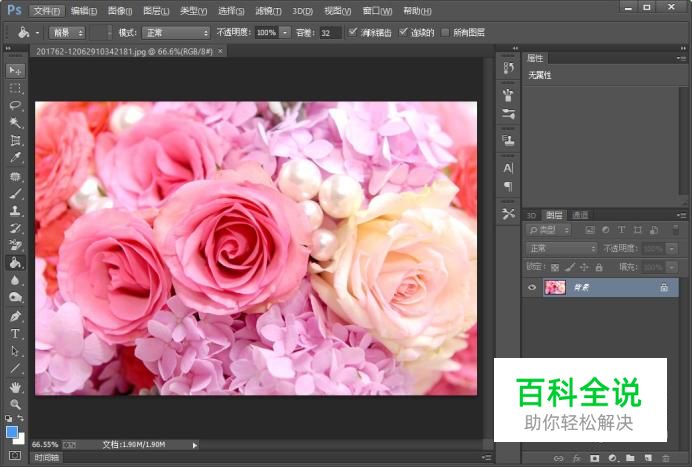This screenshot has width=692, height=467.
Task: Select the Lasso tool
Action: pyautogui.click(x=15, y=105)
